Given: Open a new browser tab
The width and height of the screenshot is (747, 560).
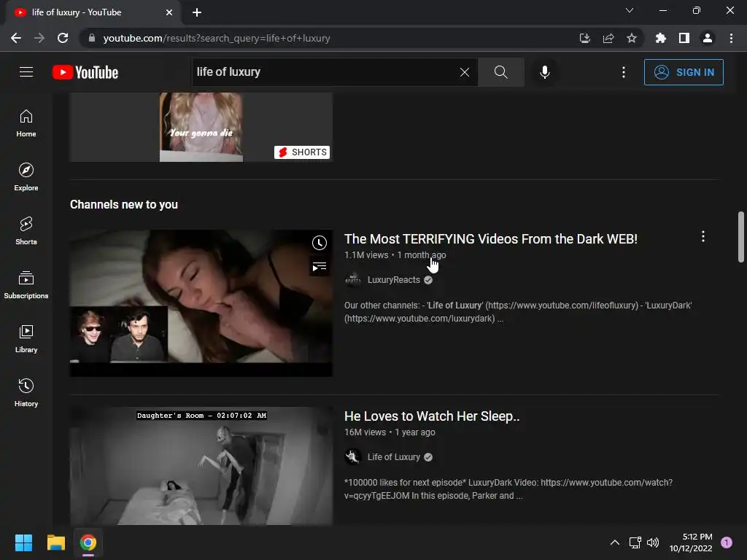Looking at the screenshot, I should pos(197,12).
